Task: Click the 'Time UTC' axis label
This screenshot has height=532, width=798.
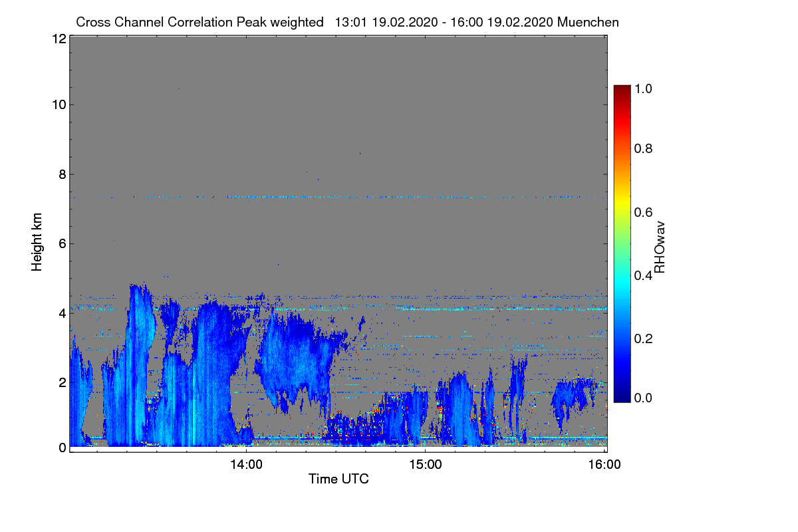Action: pos(338,478)
